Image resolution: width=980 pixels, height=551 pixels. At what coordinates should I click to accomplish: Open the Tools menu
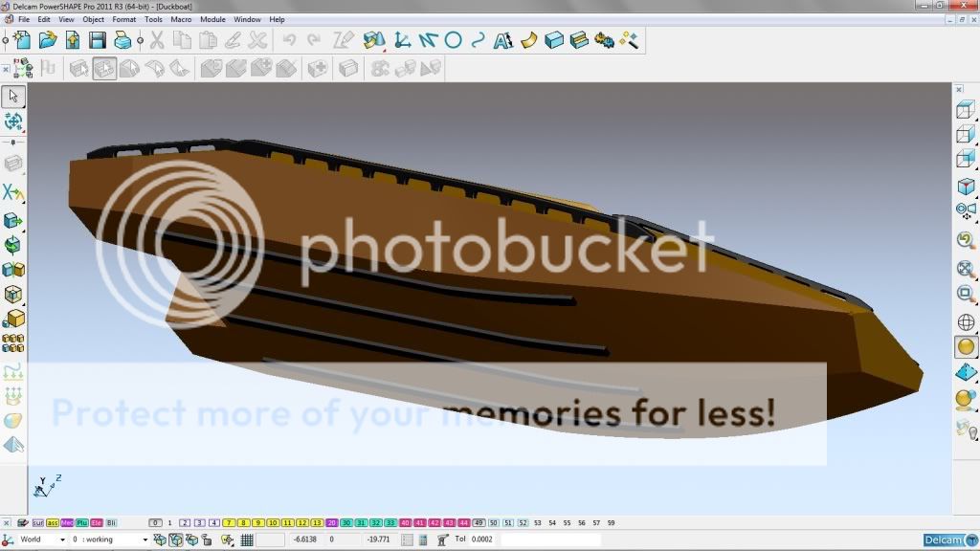[x=153, y=19]
